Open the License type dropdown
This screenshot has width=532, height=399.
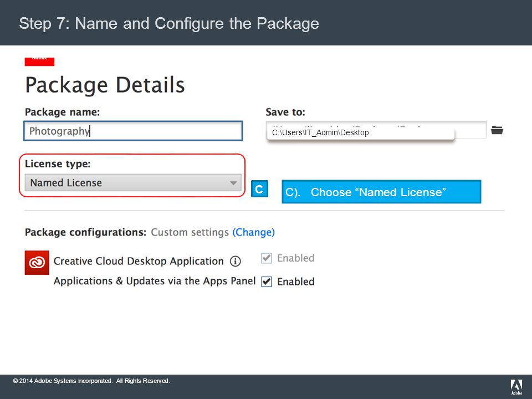tap(133, 182)
